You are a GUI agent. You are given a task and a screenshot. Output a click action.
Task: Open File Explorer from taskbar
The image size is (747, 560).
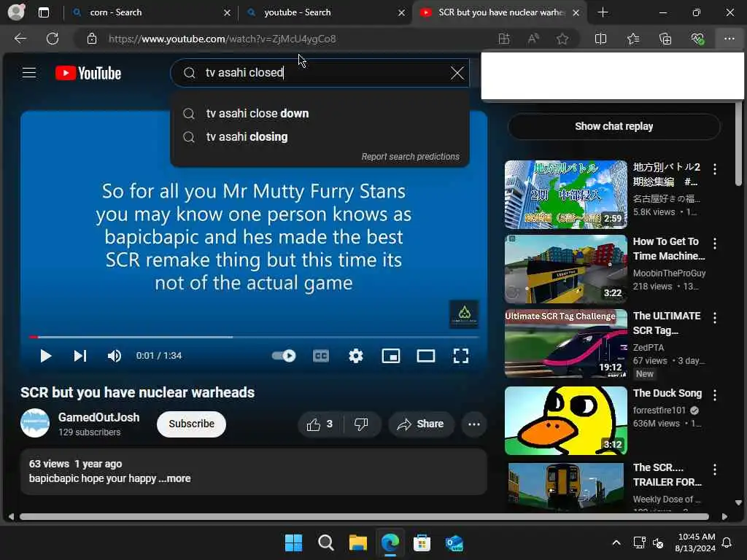pos(357,542)
